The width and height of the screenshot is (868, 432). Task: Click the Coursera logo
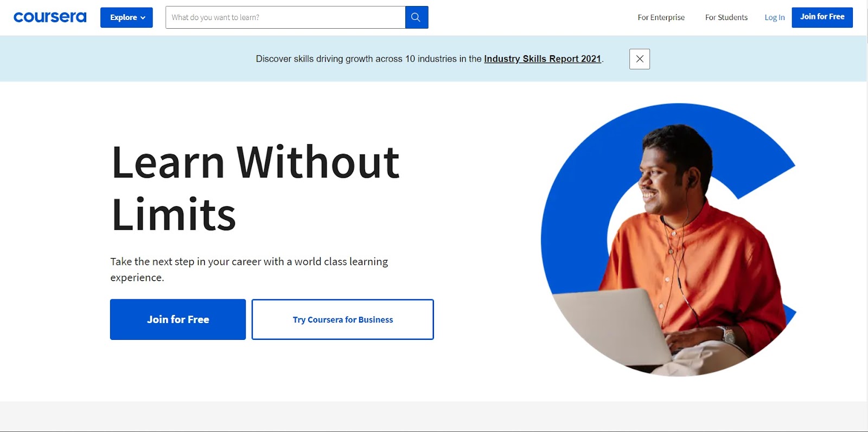pos(50,17)
